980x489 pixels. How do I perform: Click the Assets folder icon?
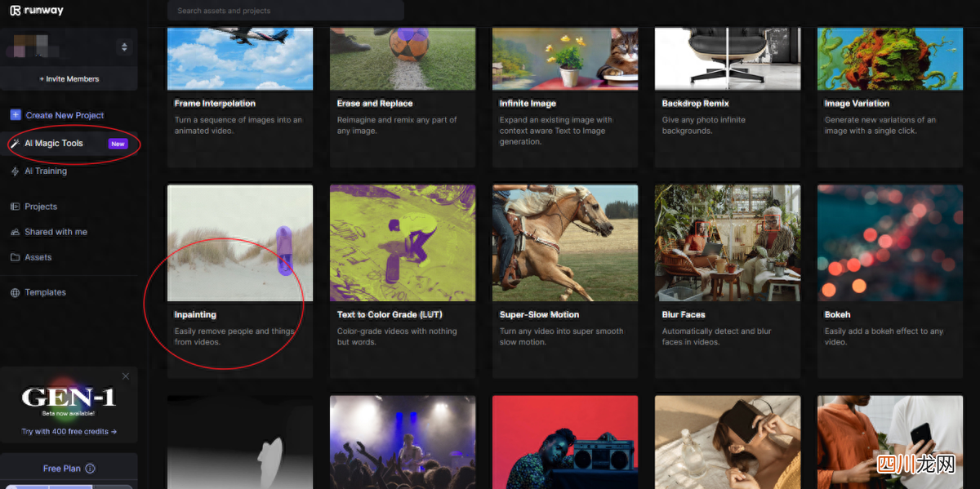(15, 257)
